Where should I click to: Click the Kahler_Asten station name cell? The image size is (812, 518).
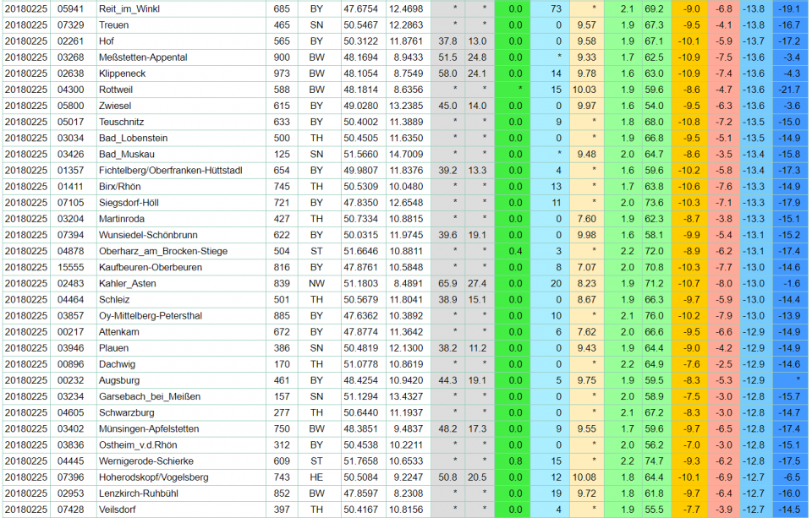point(127,284)
